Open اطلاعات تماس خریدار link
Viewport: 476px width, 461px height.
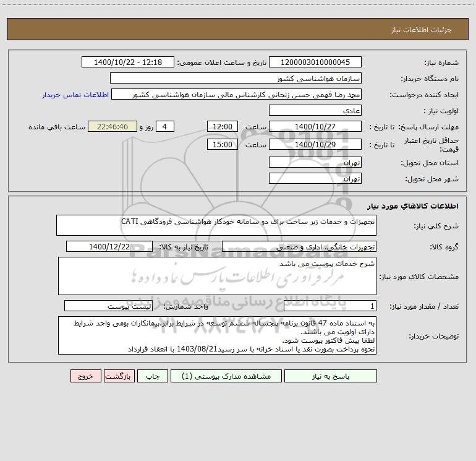(x=75, y=95)
